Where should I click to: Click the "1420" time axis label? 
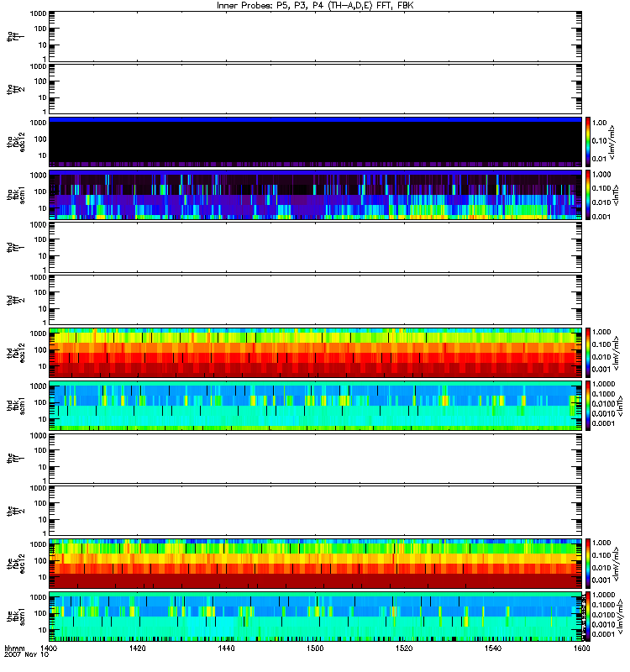(x=138, y=648)
